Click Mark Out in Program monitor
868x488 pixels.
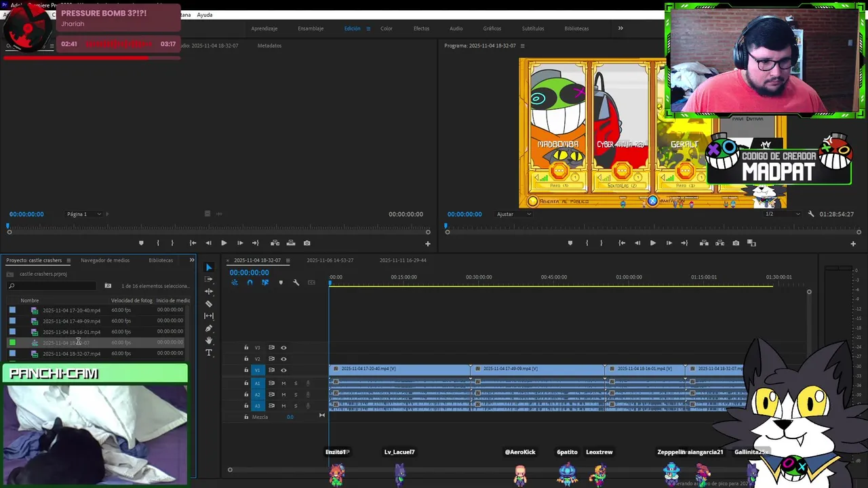tap(601, 243)
